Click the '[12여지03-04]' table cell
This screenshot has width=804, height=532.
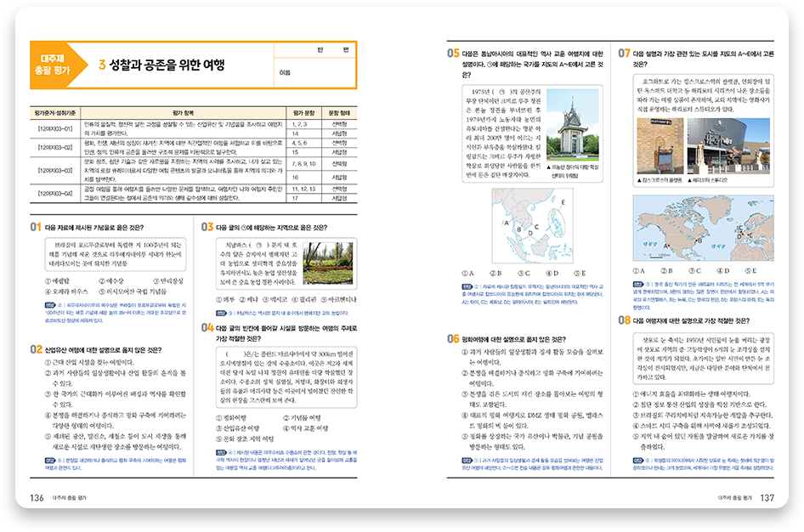coord(55,193)
